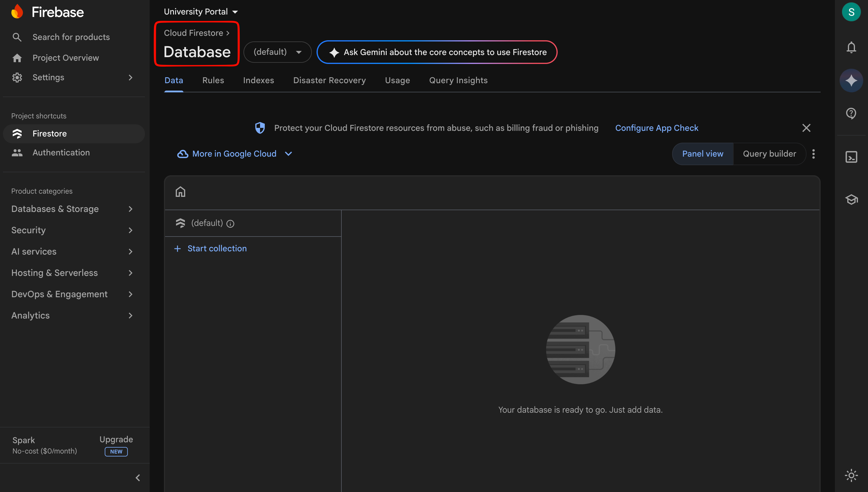Open three-dot more options menu
Image resolution: width=868 pixels, height=492 pixels.
point(813,154)
